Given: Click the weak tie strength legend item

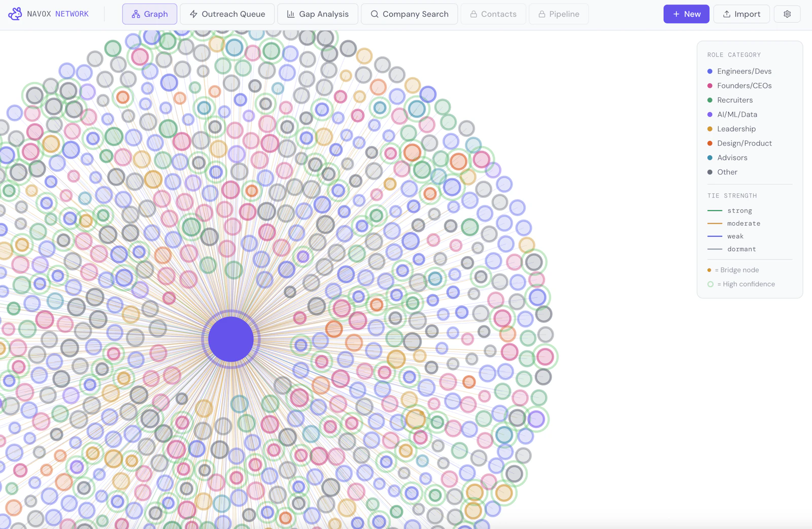Looking at the screenshot, I should tap(725, 236).
